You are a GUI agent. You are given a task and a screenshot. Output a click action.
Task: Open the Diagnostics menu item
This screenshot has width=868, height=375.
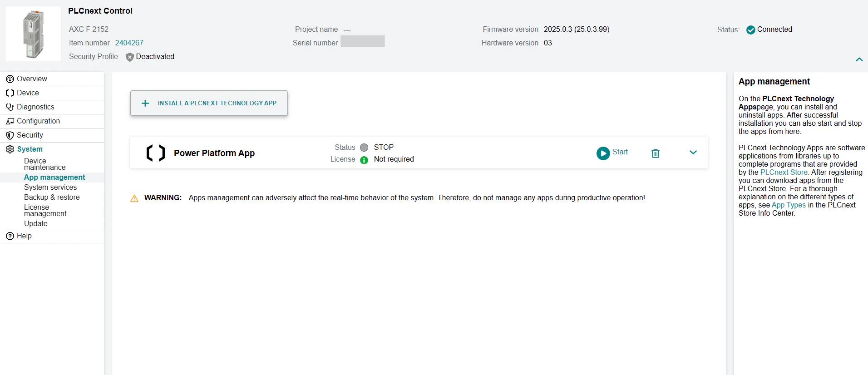click(52, 107)
